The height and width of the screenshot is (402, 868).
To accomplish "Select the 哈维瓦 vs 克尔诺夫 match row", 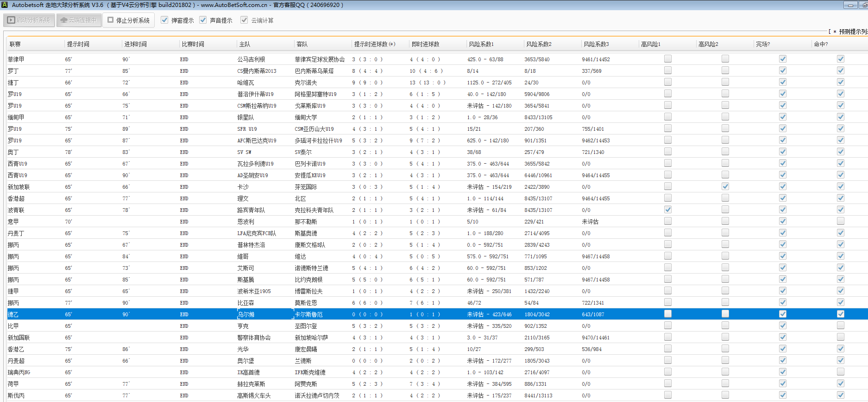I will tap(246, 83).
